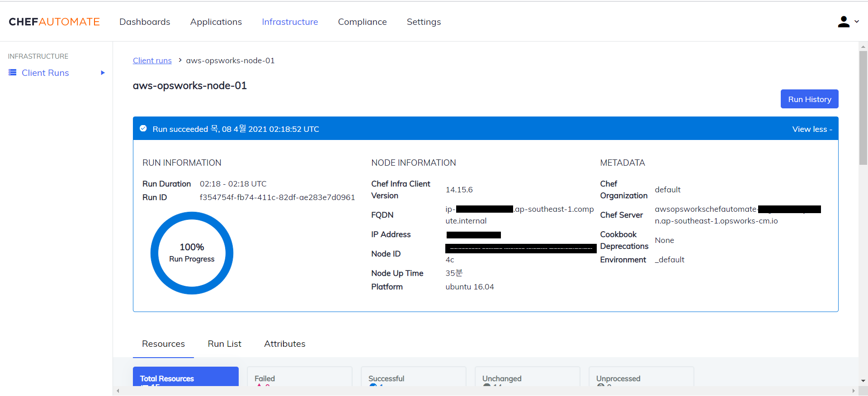The image size is (868, 396).
Task: Select the Total Resources filter card
Action: point(186,377)
